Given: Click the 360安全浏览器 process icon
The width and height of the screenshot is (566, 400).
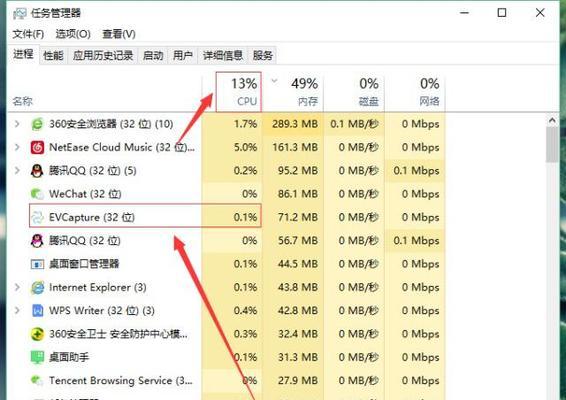Looking at the screenshot, I should point(37,124).
